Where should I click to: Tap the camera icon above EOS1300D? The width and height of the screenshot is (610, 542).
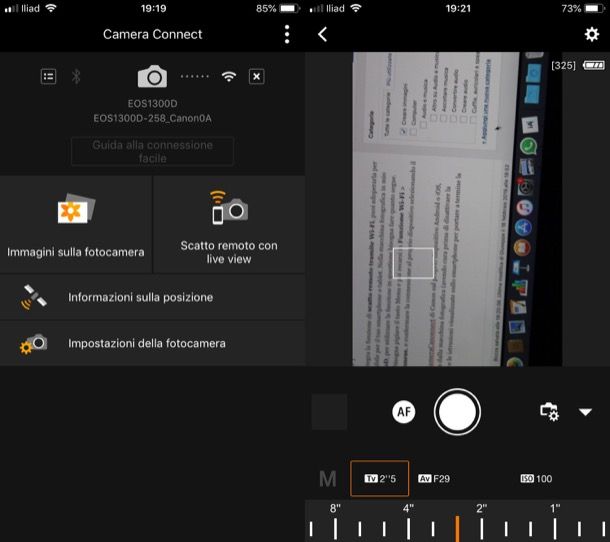tap(152, 76)
